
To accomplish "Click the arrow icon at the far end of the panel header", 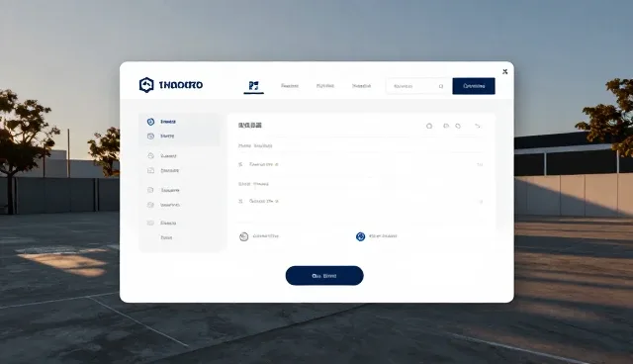I will pos(478,126).
